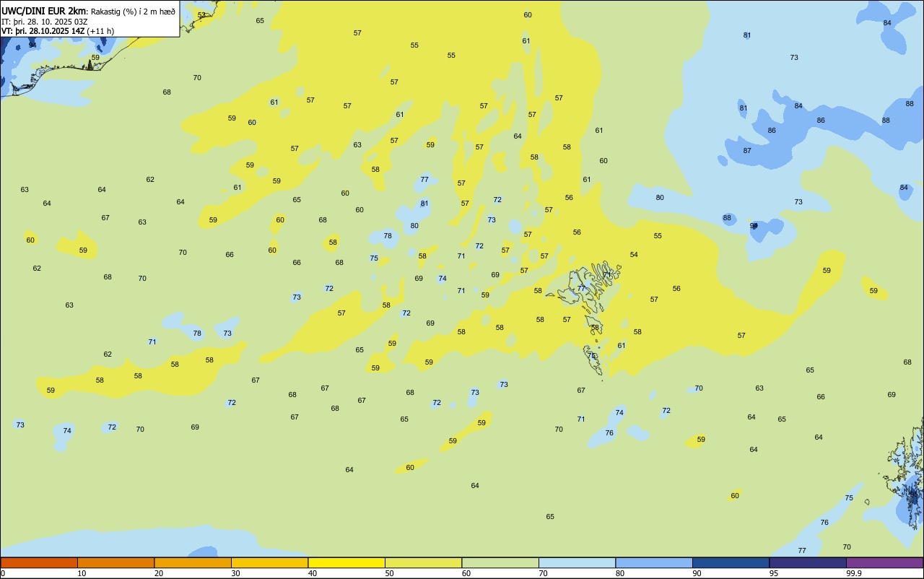Click the legend scale label '0'

click(3, 573)
